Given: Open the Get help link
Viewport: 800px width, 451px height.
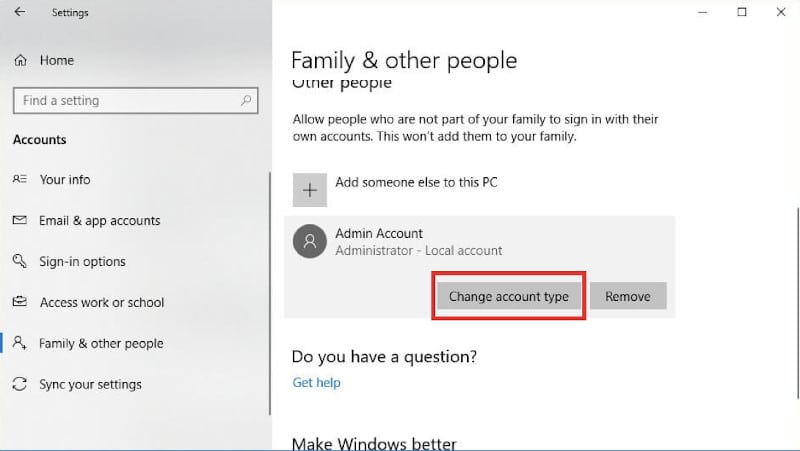Looking at the screenshot, I should [316, 382].
